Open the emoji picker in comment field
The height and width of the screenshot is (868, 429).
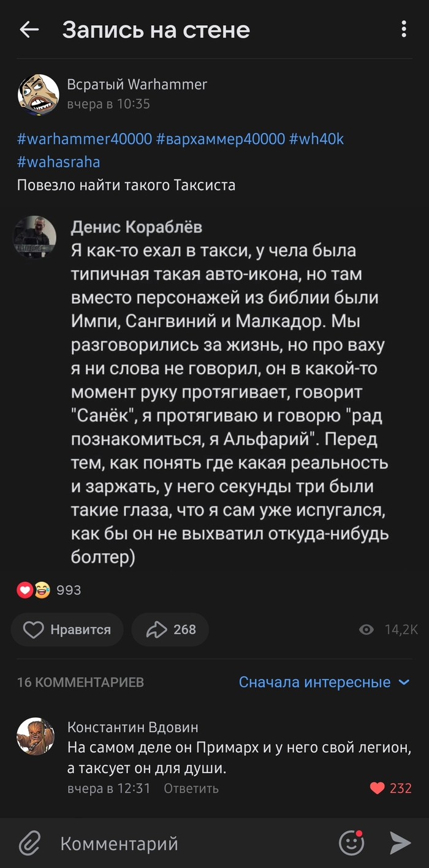(x=351, y=842)
